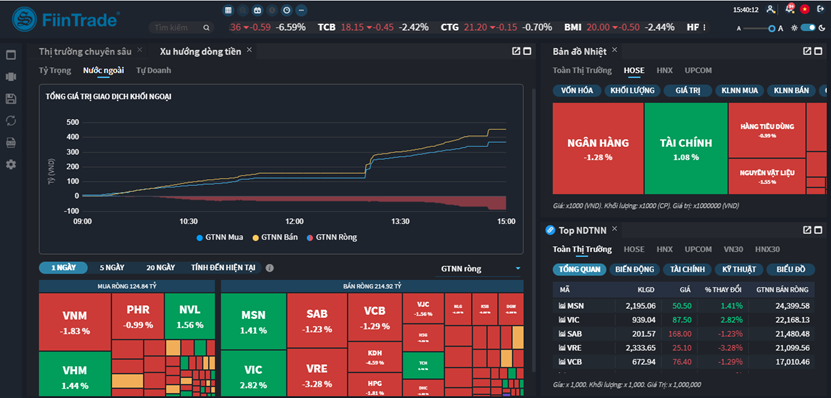Click the gift box icon in top toolbar

257,10
